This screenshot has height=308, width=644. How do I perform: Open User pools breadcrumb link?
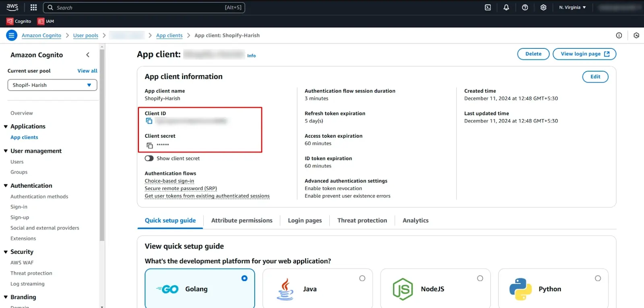(86, 35)
